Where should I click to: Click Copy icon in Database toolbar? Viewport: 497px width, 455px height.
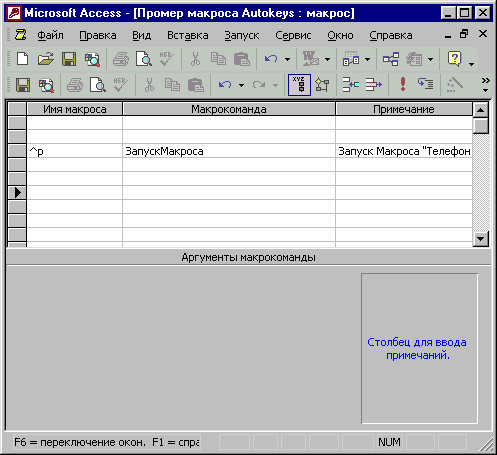(218, 59)
